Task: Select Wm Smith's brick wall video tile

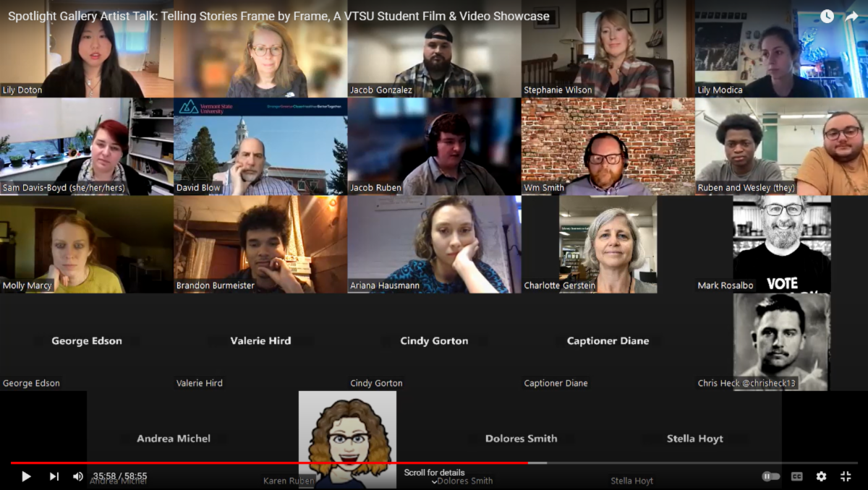Action: 608,147
